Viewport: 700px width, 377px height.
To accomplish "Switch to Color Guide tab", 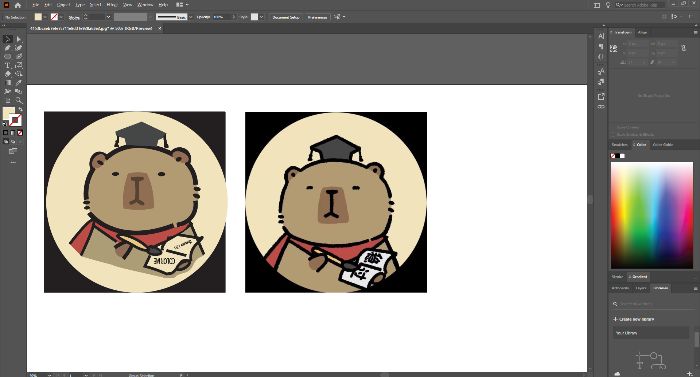I will point(663,145).
